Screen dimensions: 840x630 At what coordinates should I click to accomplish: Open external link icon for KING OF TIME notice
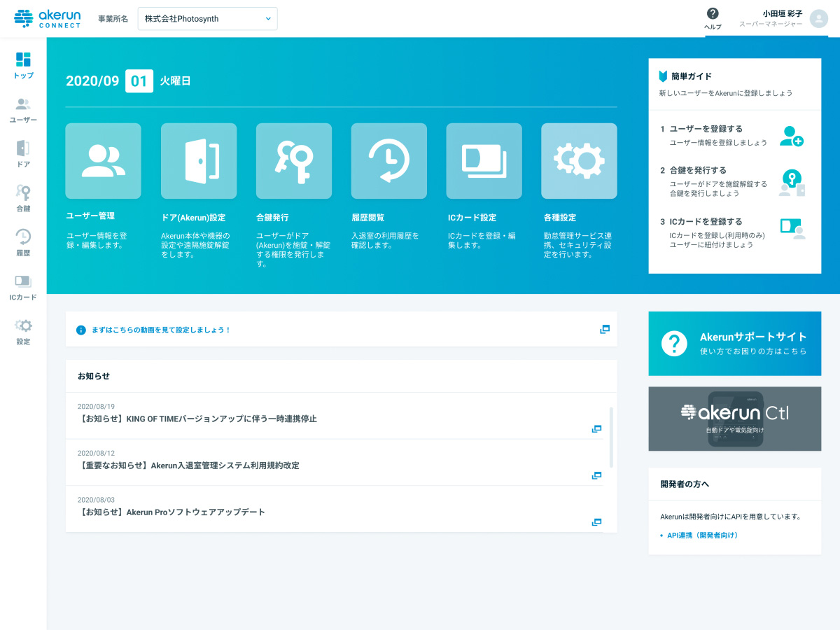click(x=596, y=429)
